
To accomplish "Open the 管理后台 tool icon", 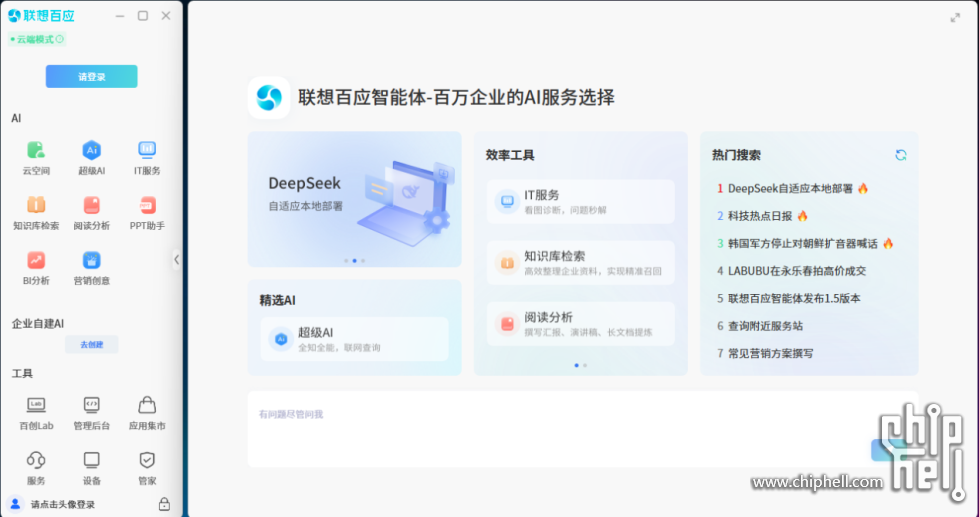I will [x=92, y=405].
